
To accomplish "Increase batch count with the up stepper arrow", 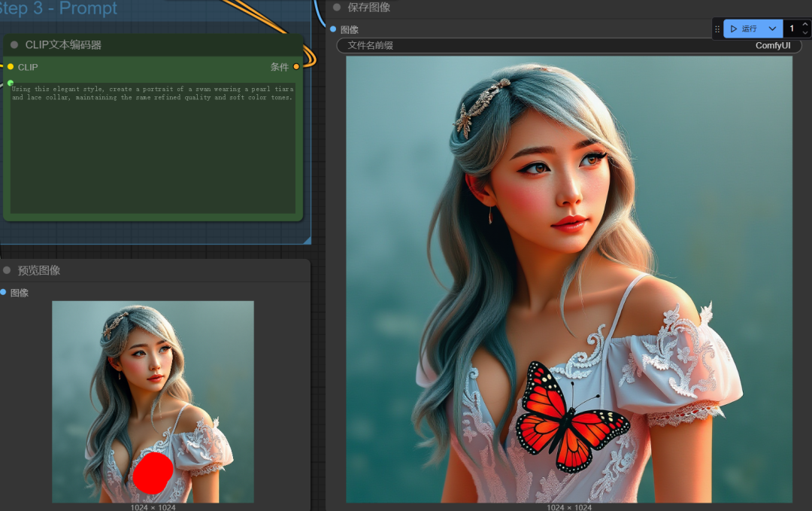I will [805, 23].
